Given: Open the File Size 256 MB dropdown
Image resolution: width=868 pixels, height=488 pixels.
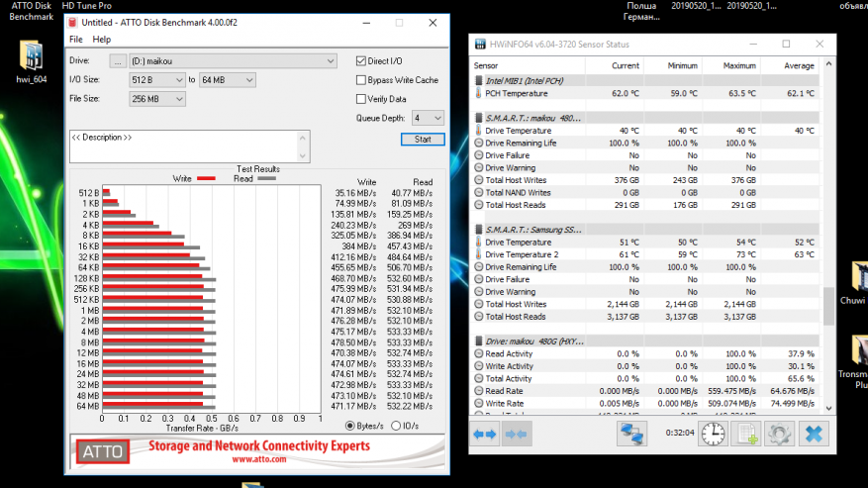Looking at the screenshot, I should click(x=157, y=99).
